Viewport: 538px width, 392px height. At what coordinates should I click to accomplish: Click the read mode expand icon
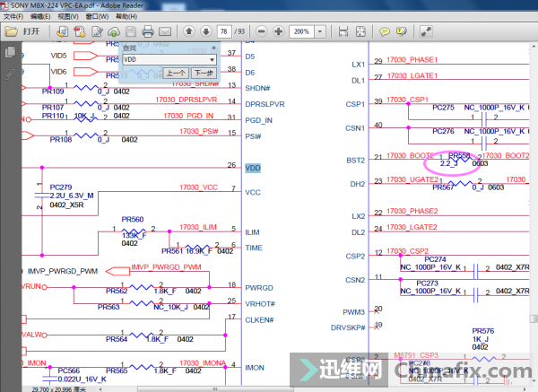tap(426, 31)
